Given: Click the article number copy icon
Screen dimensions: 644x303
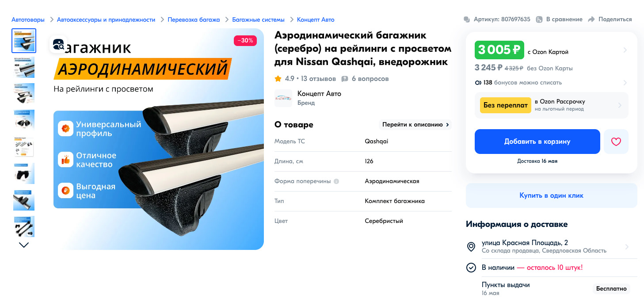Looking at the screenshot, I should tap(467, 19).
